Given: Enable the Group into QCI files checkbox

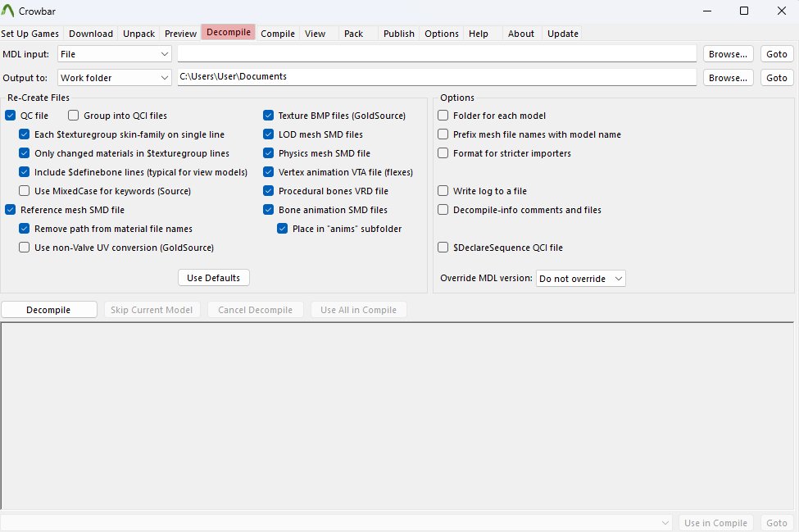Looking at the screenshot, I should (x=74, y=116).
